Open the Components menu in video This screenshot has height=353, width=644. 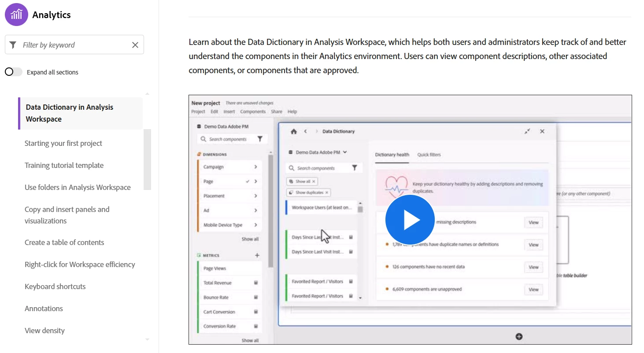pos(253,111)
